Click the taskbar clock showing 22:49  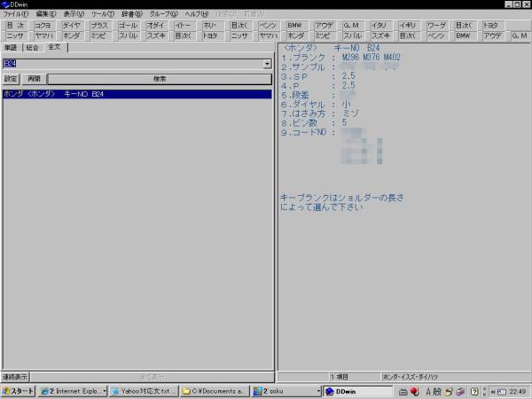pyautogui.click(x=518, y=392)
